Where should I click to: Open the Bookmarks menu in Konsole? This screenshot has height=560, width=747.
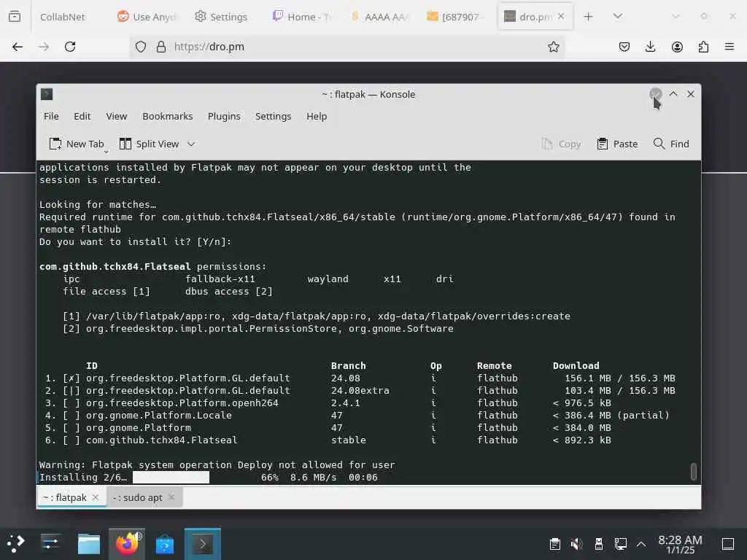167,116
